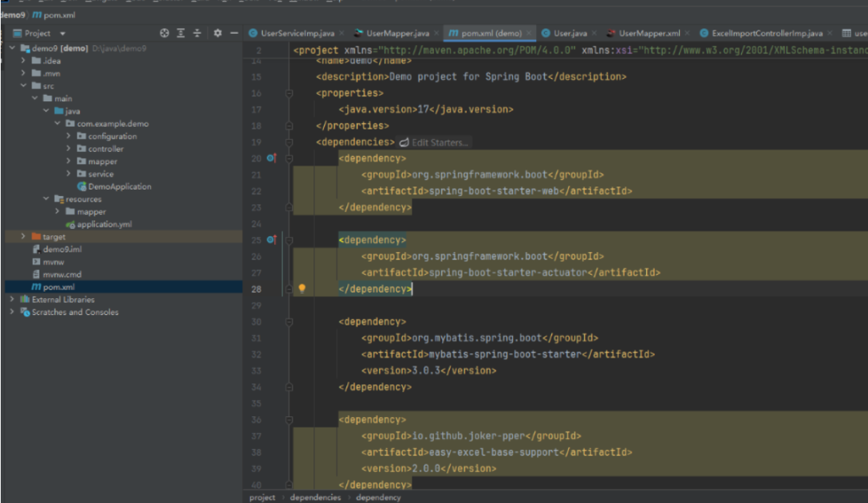
Task: Click the orange target folder icon
Action: (x=36, y=237)
